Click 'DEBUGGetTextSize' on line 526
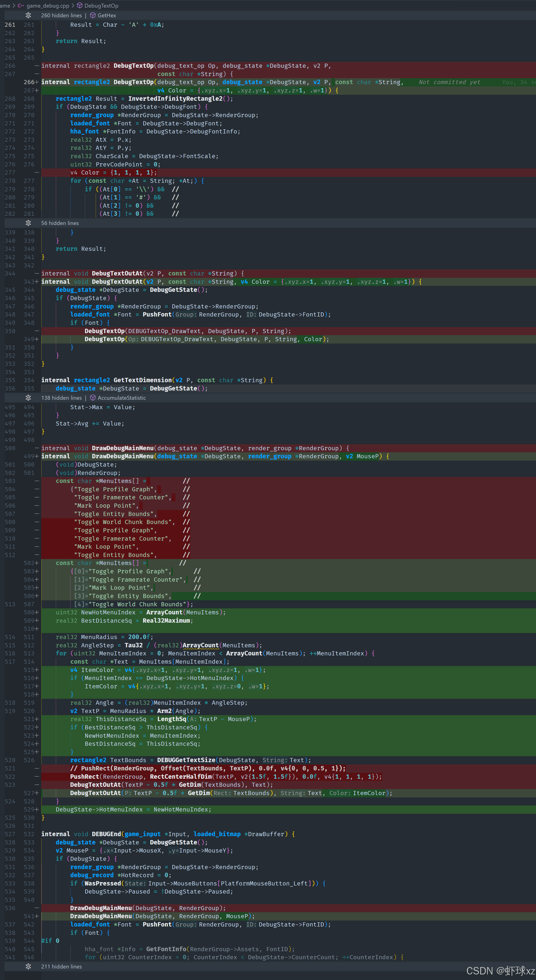This screenshot has width=536, height=980. point(186,760)
